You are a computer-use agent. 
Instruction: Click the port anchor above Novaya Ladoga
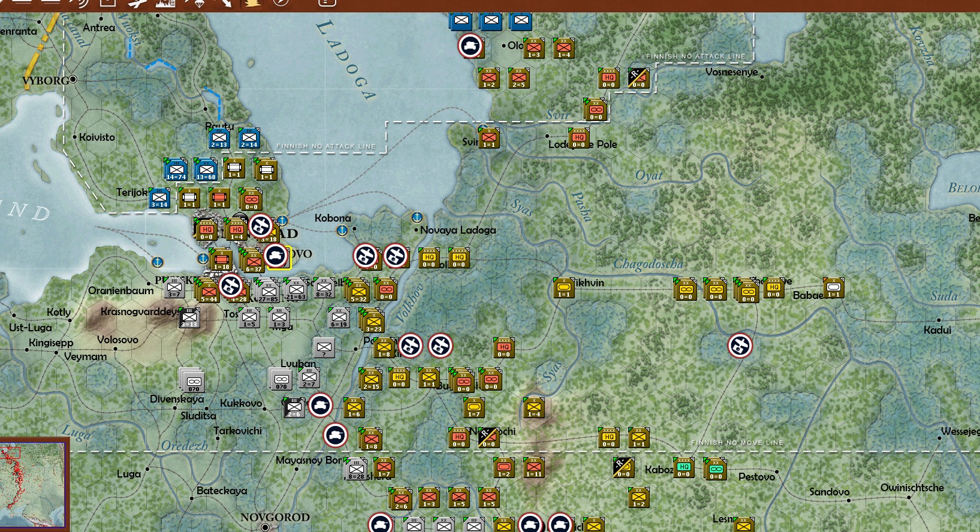(x=417, y=217)
